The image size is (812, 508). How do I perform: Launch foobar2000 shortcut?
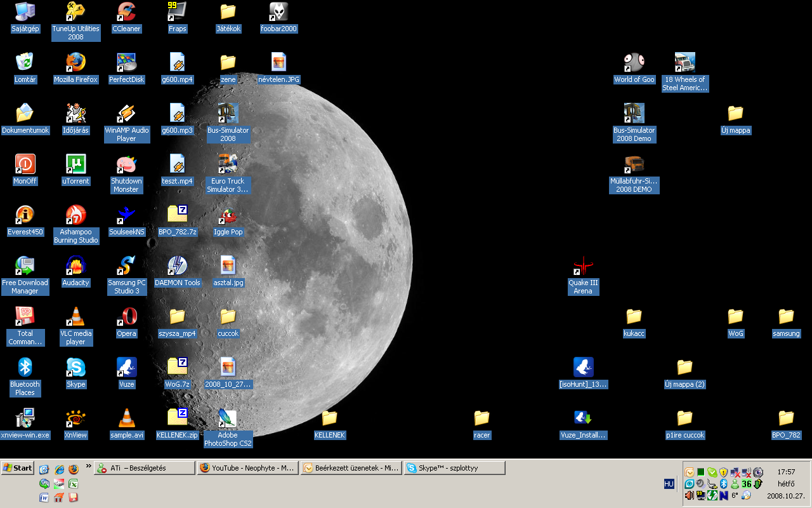[x=278, y=18]
